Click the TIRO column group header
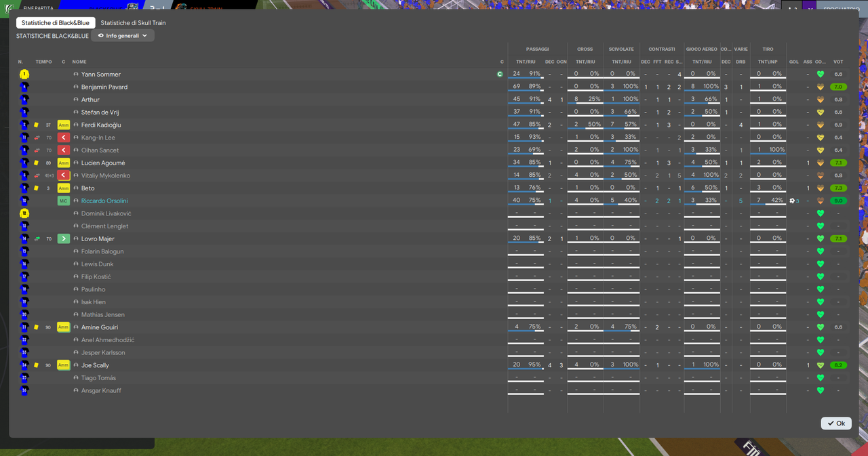The width and height of the screenshot is (868, 456). tap(768, 49)
